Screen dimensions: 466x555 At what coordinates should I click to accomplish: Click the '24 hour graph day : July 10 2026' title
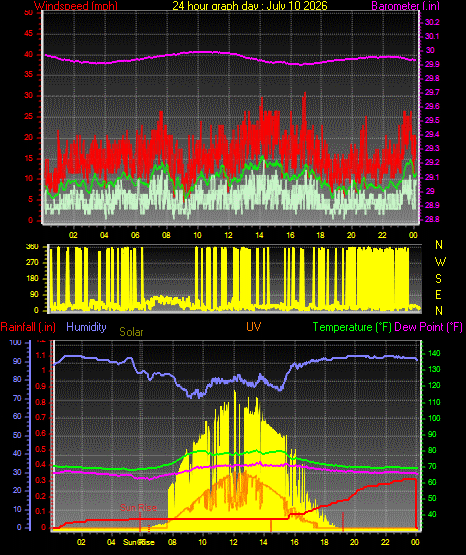pyautogui.click(x=250, y=6)
